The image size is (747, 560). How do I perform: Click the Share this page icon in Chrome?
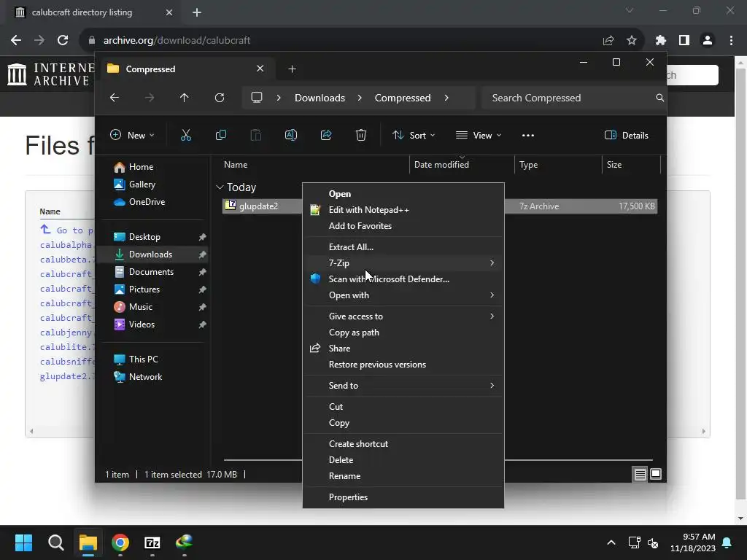(x=608, y=41)
